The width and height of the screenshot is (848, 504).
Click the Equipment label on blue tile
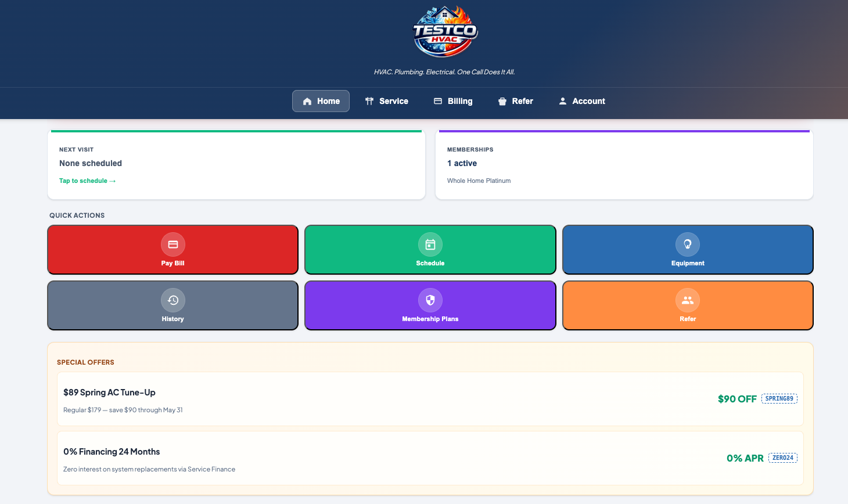point(688,263)
